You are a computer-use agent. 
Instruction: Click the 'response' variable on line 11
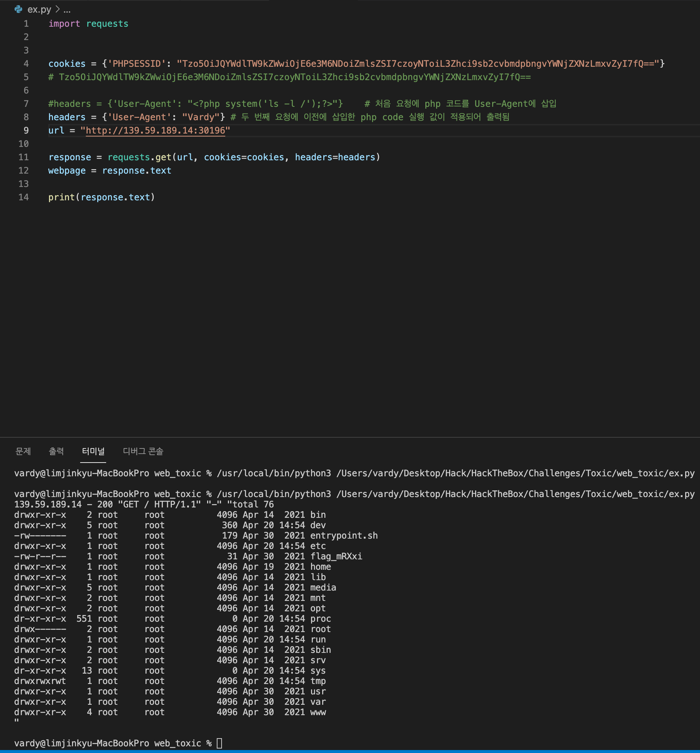coord(70,157)
